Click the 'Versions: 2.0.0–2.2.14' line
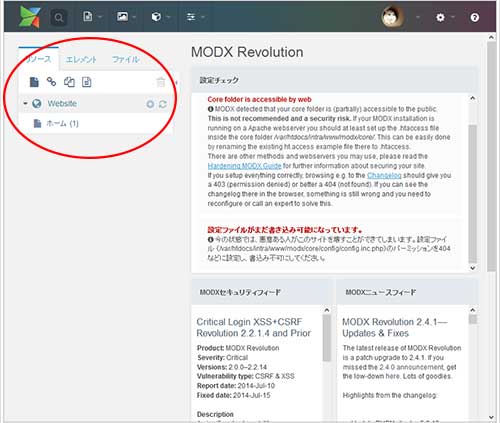Screen dimensions: 500x423 232,367
